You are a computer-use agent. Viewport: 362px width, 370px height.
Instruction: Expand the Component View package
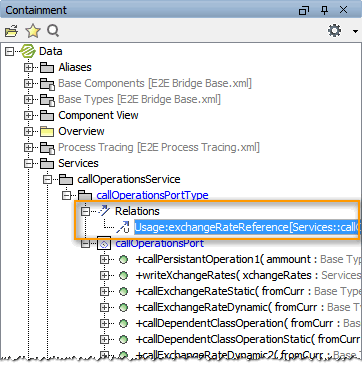point(29,115)
